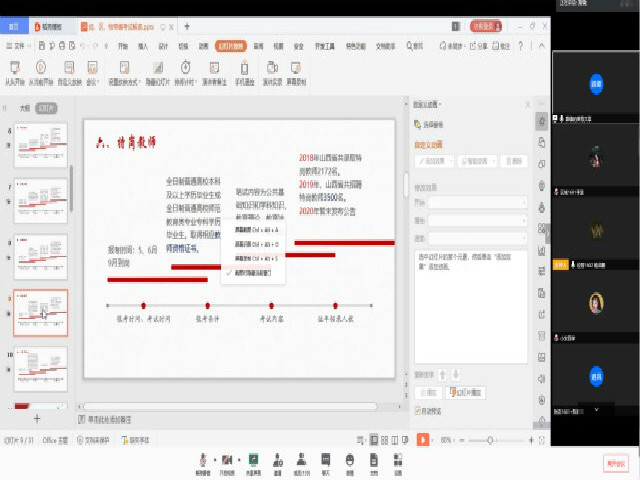The height and width of the screenshot is (480, 640).
Task: Open the 设计 ribbon tab
Action: (x=163, y=46)
